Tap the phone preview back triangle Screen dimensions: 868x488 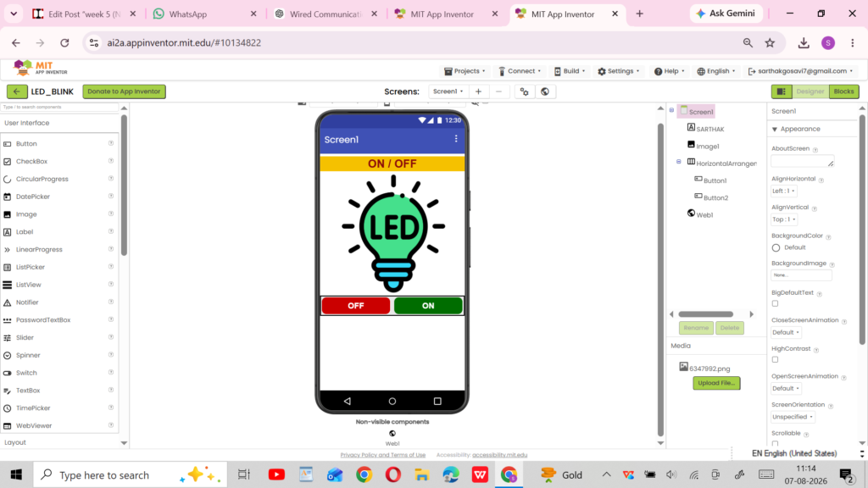tap(347, 401)
